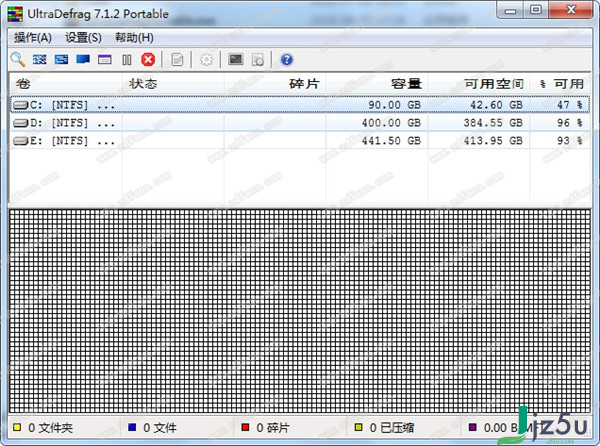600x446 pixels.
Task: Click the Optimize MFT toolbar icon
Action: coord(105,60)
